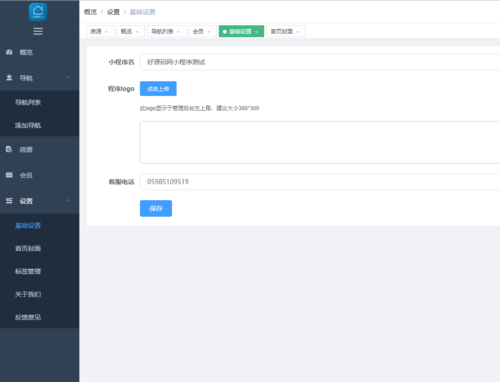
Task: Click the 设置 sliders icon in sidebar
Action: (x=9, y=201)
